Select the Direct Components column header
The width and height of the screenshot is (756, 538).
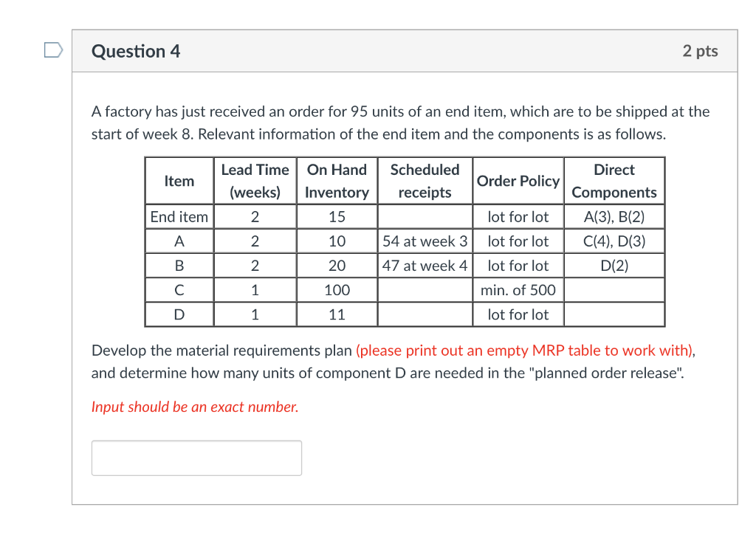point(614,181)
